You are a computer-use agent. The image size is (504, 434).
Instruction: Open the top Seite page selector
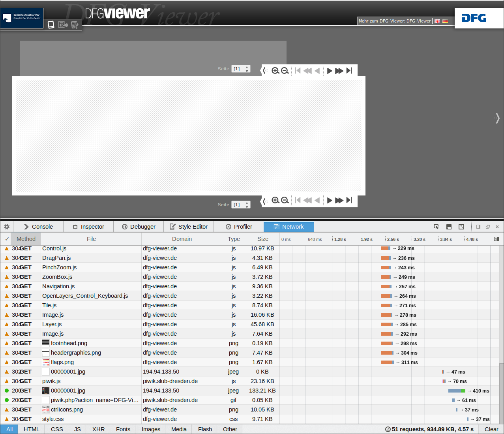coord(241,69)
